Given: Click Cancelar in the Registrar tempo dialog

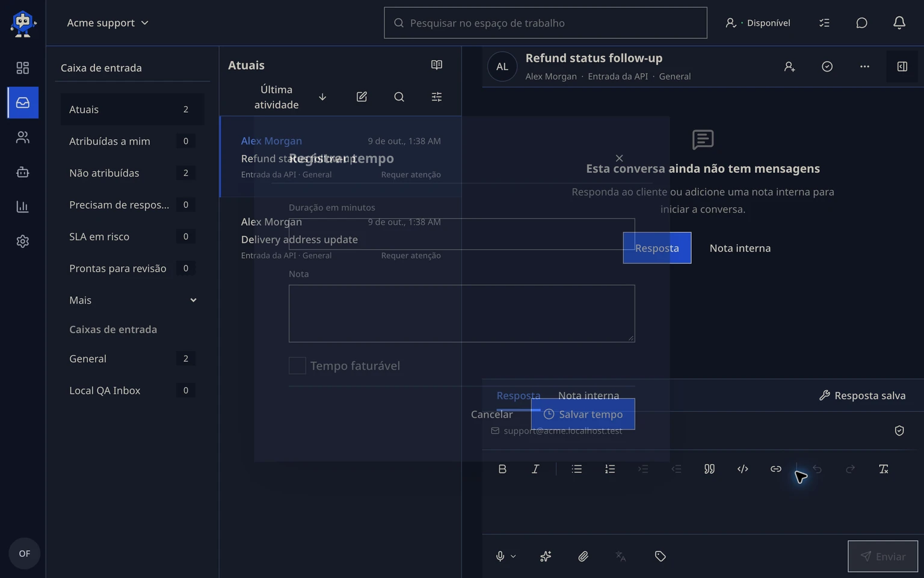Looking at the screenshot, I should point(491,414).
